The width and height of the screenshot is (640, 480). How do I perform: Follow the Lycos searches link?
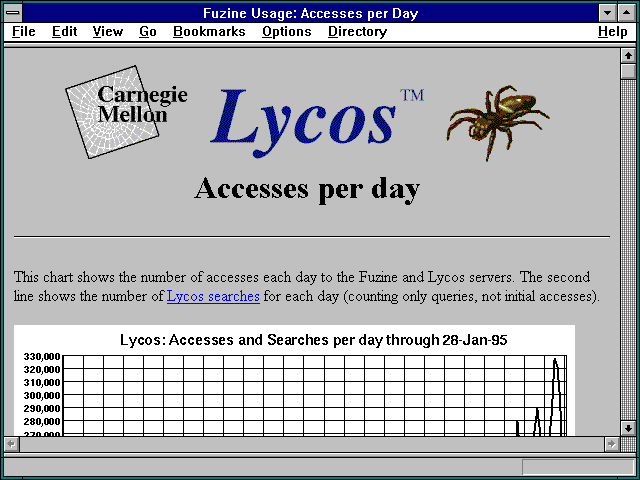point(213,296)
